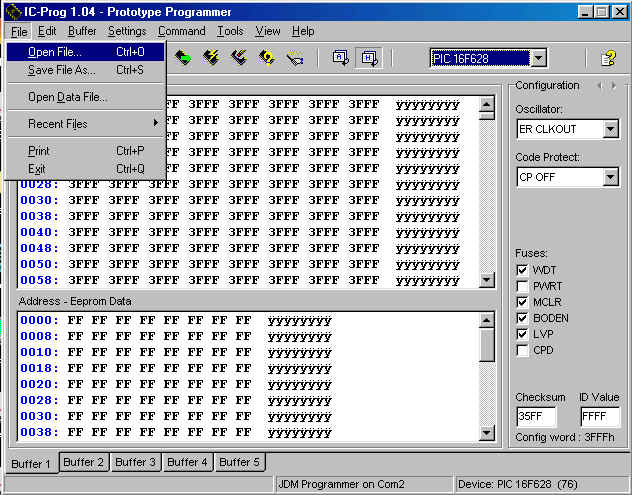Click the first FF byte in Eeprom row 0018:
This screenshot has height=495, width=632.
tap(75, 368)
